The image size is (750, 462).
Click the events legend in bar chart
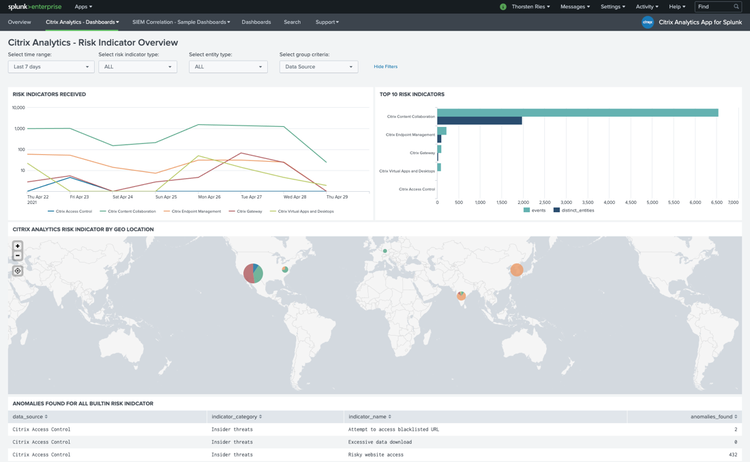534,210
